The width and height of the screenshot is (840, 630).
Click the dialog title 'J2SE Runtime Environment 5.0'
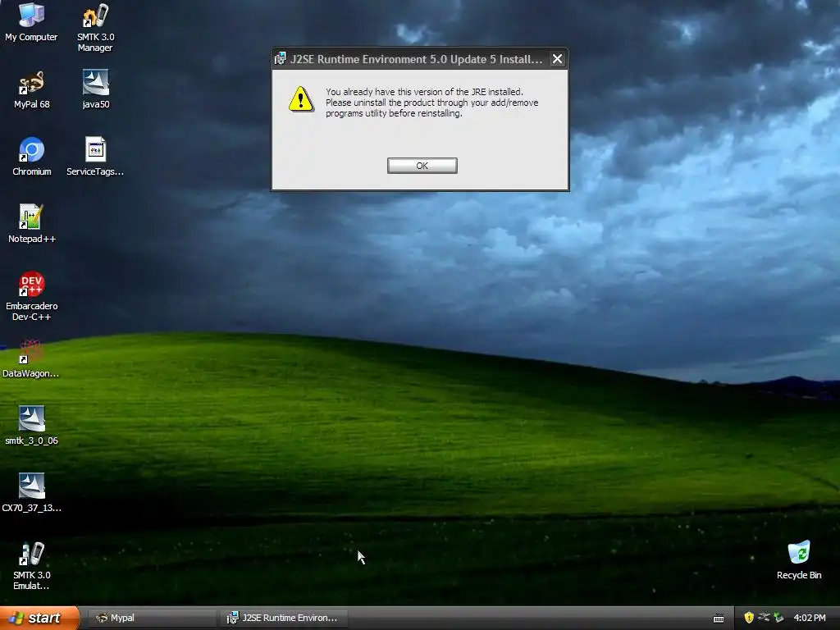tap(416, 59)
